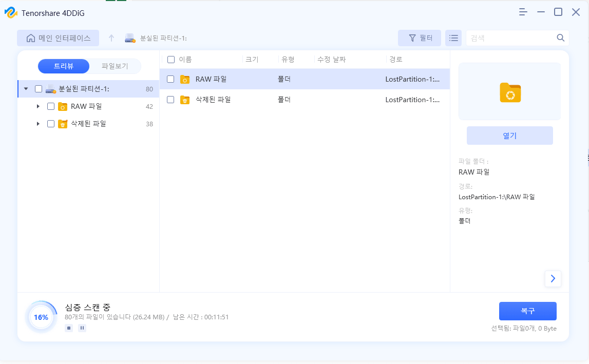Click RAW 파일 folder icon in tree
Screen dimensions: 589x364
tap(62, 106)
